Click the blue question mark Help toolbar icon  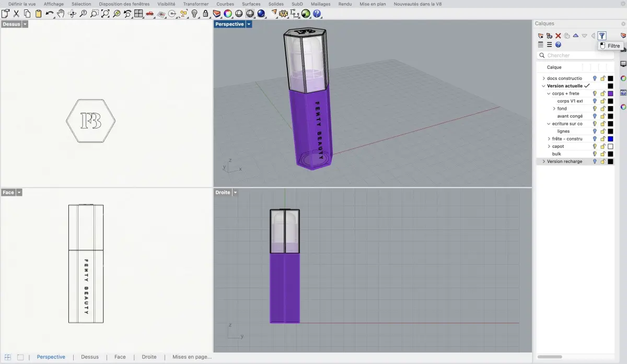coord(317,14)
